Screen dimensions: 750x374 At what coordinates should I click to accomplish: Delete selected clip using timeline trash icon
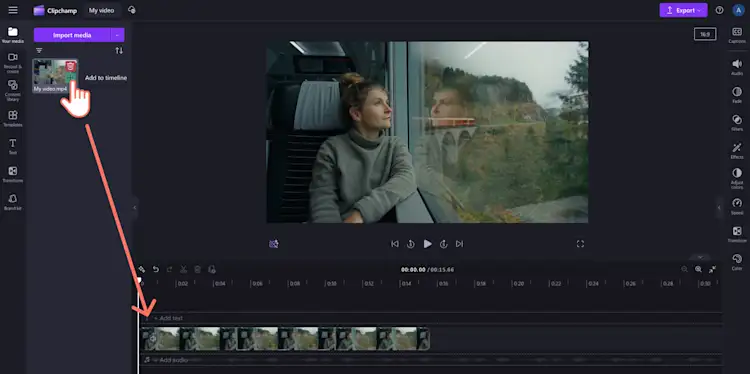coord(198,269)
